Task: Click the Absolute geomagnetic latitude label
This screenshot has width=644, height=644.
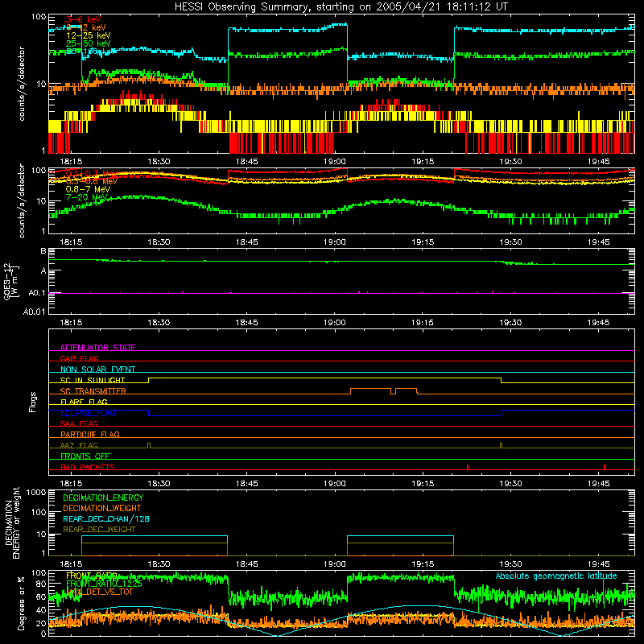Action: [556, 576]
